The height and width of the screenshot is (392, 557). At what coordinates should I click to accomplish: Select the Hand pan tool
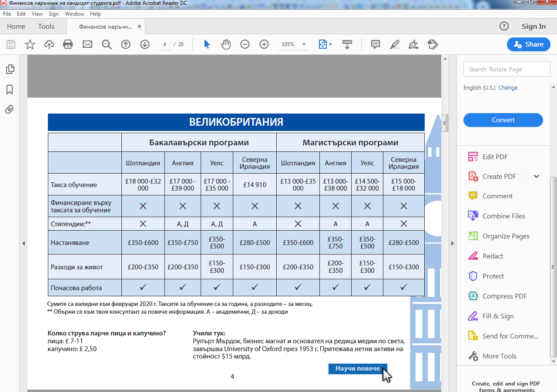tap(225, 44)
